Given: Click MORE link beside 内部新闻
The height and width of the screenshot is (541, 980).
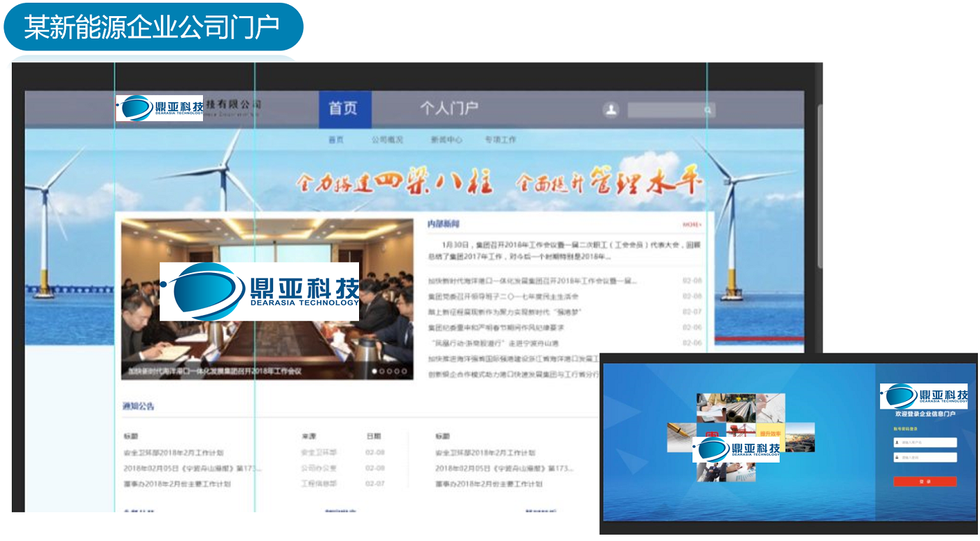Looking at the screenshot, I should (692, 225).
